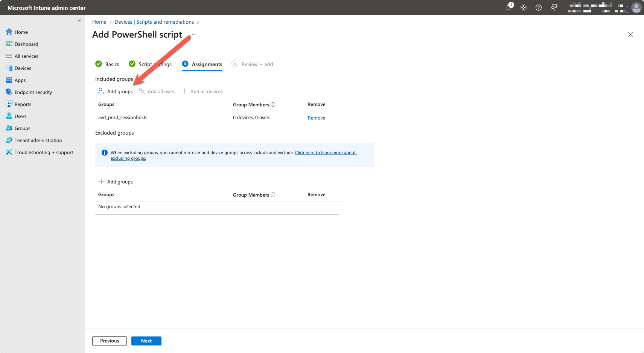Click the Next button
This screenshot has height=353, width=644.
point(146,341)
